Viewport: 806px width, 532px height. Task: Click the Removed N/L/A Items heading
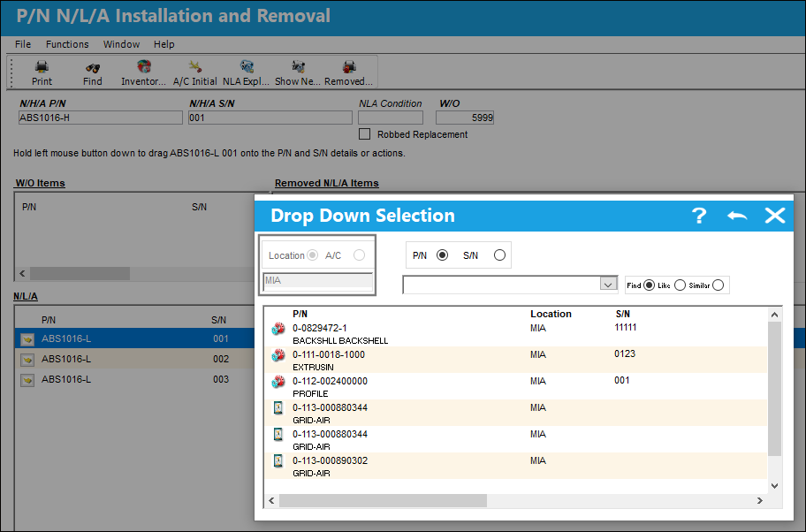click(x=326, y=183)
